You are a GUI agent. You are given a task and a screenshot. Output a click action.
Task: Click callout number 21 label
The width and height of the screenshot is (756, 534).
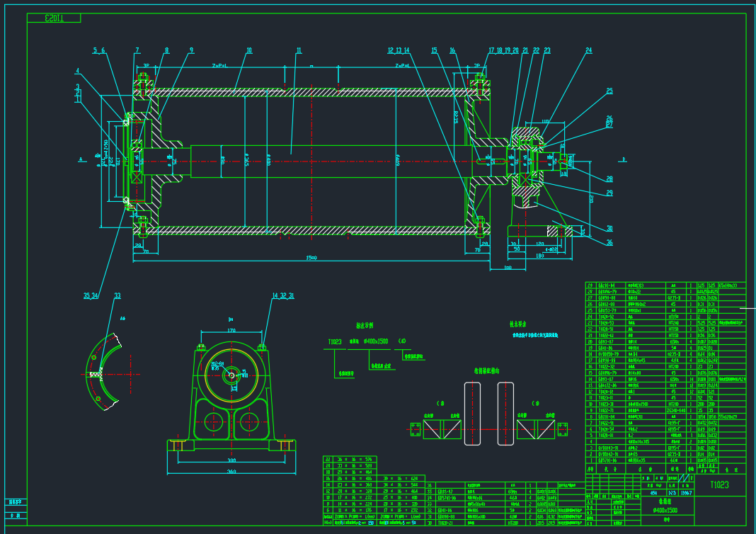pyautogui.click(x=525, y=50)
